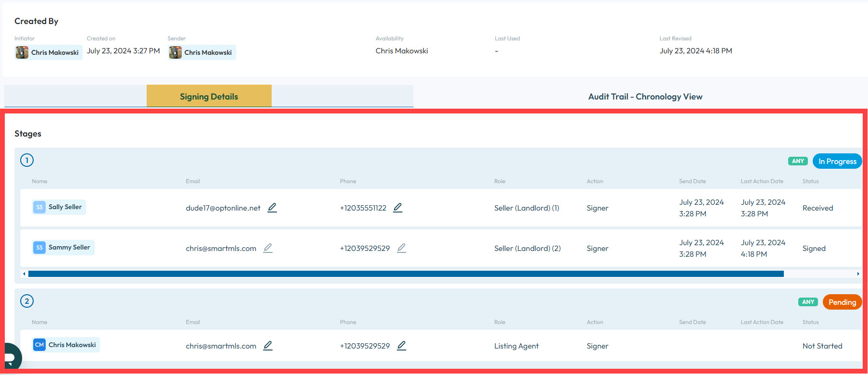Click the Listing Agent role text

(516, 346)
